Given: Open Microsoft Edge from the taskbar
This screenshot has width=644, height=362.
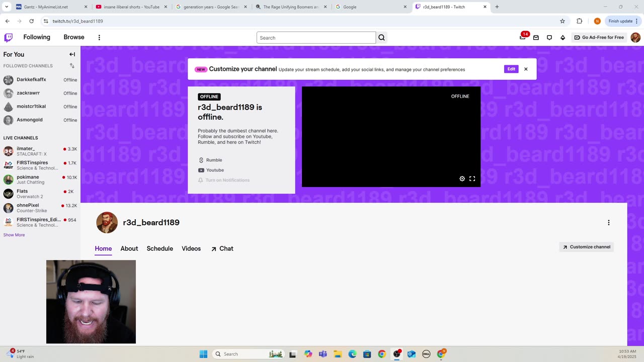Looking at the screenshot, I should tap(352, 354).
